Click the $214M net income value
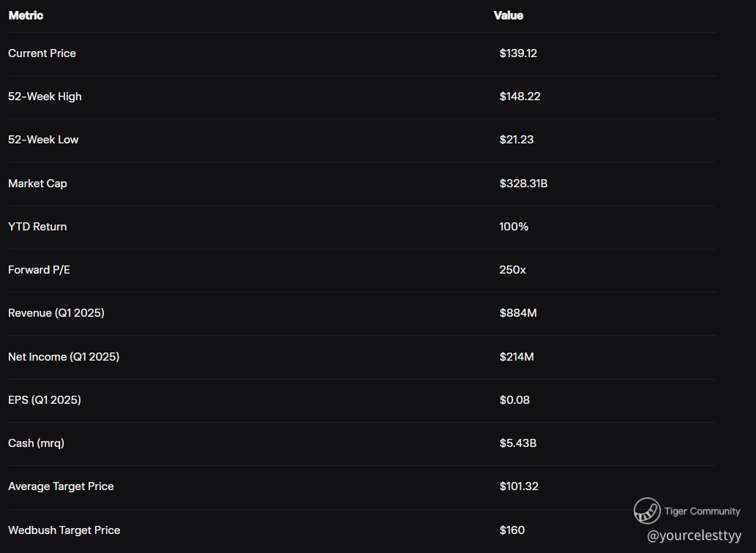756x553 pixels. click(517, 357)
